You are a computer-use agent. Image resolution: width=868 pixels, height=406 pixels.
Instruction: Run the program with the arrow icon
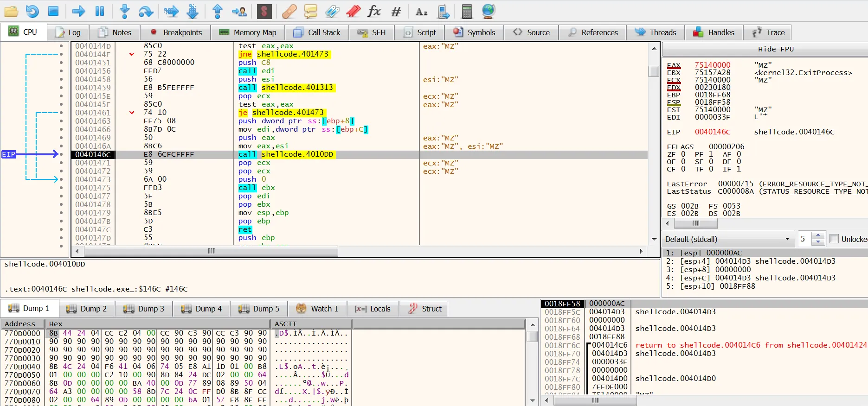click(78, 11)
